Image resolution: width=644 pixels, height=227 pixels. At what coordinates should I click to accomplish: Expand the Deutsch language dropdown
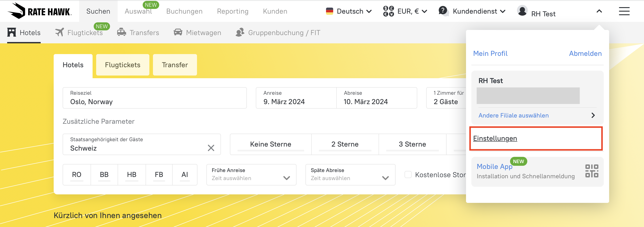pyautogui.click(x=349, y=11)
